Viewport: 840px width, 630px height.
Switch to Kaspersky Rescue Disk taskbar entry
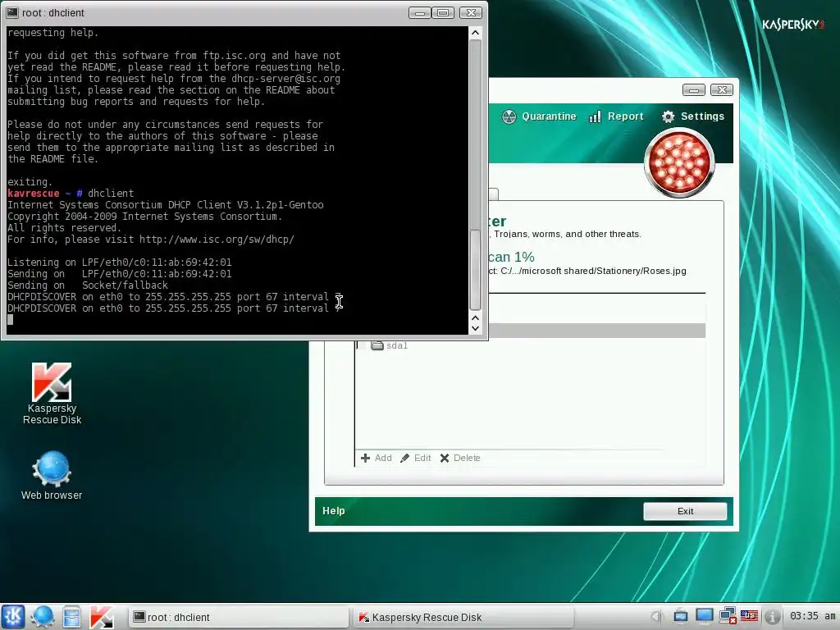point(463,617)
